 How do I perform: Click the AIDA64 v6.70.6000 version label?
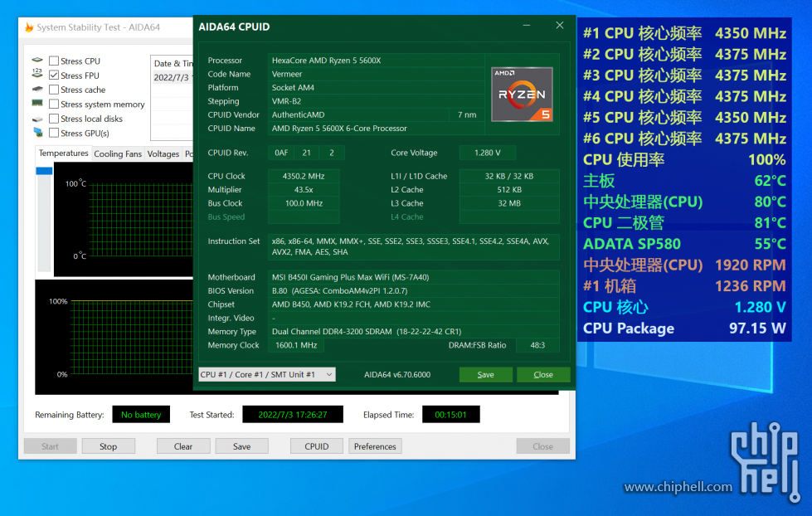point(397,375)
